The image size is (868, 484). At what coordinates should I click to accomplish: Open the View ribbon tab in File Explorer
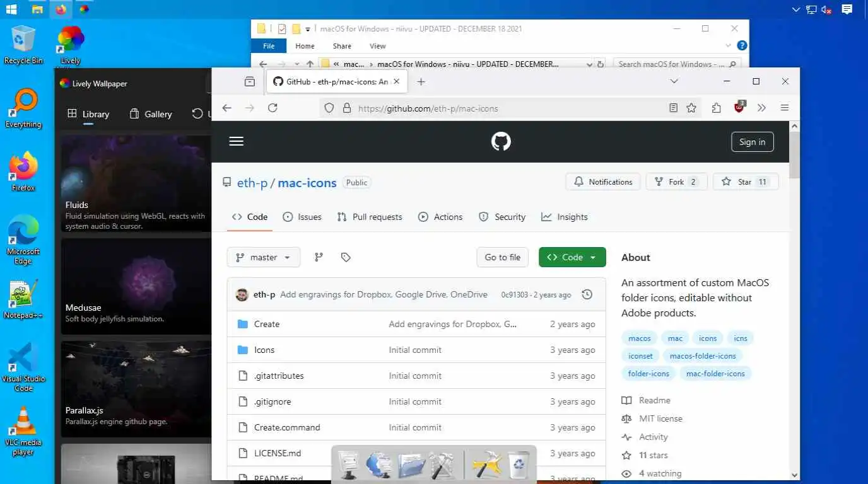coord(378,45)
